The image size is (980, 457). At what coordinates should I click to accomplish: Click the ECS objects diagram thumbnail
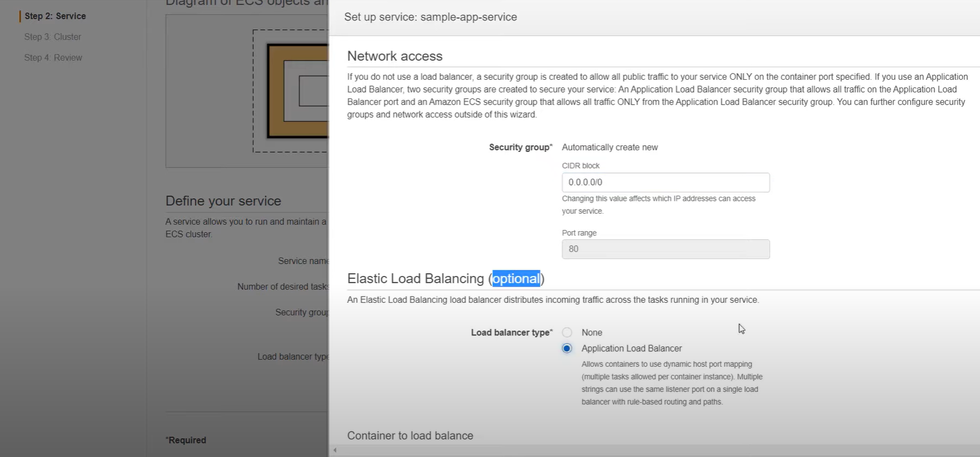247,91
